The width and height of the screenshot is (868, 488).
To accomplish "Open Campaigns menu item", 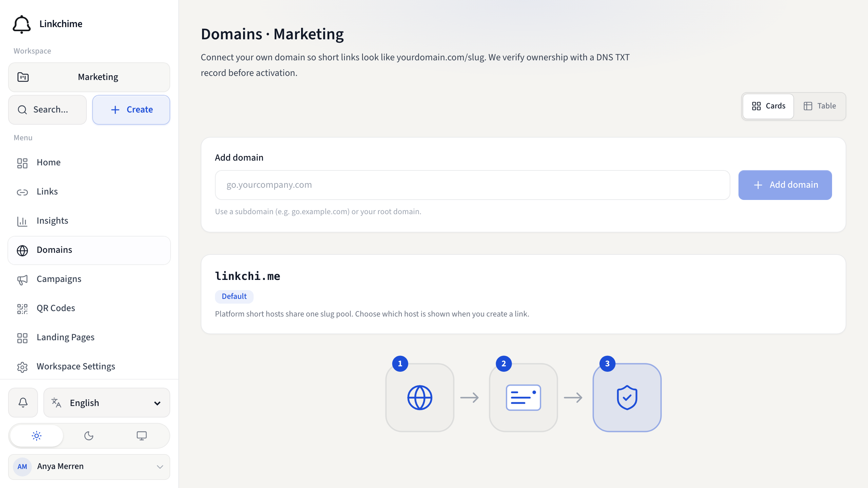I will 89,279.
